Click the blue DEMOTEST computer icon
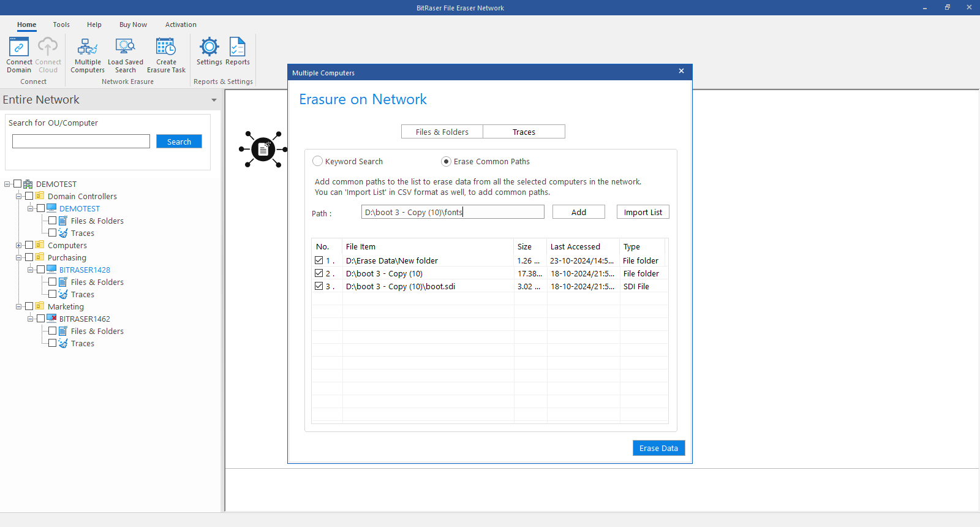 [51, 208]
